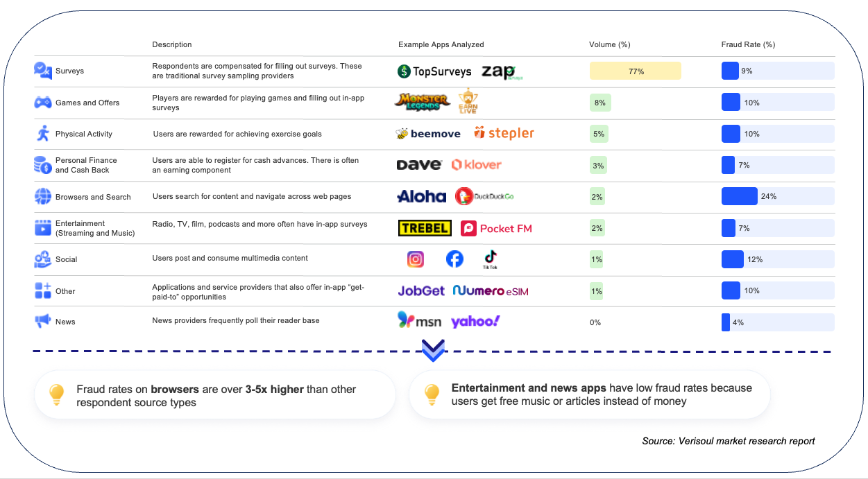Click the Facebook logo
Image resolution: width=868 pixels, height=479 pixels.
[x=454, y=259]
